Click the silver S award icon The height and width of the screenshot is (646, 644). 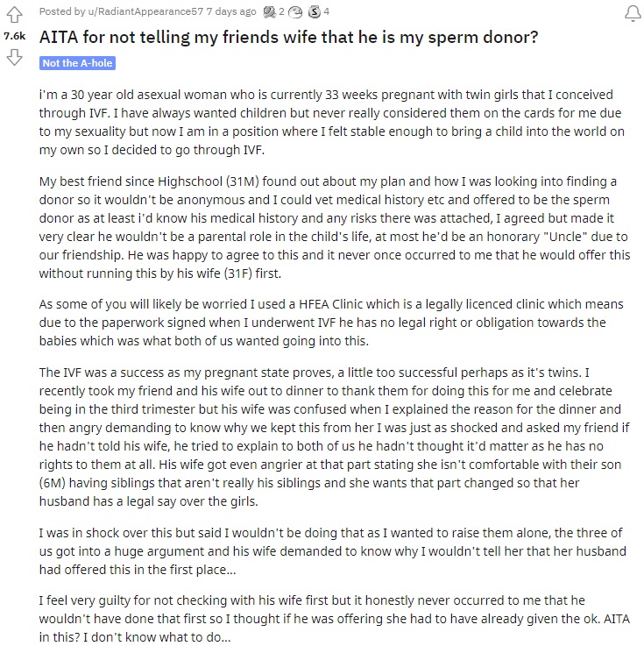coord(315,12)
